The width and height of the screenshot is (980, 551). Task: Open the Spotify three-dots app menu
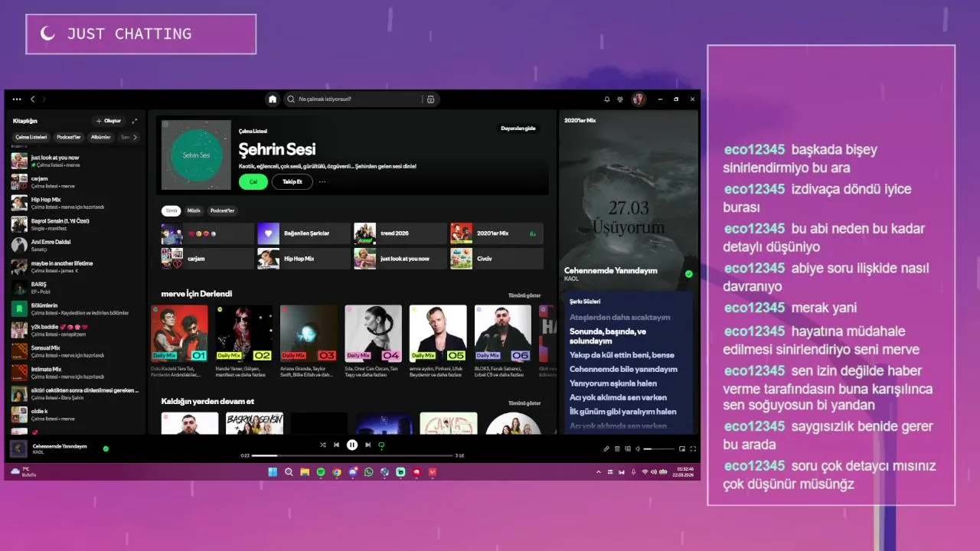(17, 99)
